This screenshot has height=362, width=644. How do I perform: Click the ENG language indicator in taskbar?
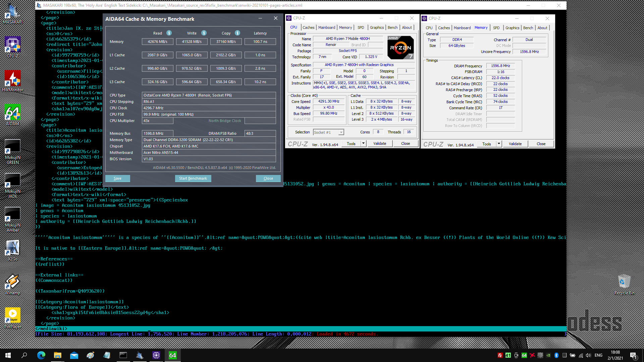pos(599,355)
